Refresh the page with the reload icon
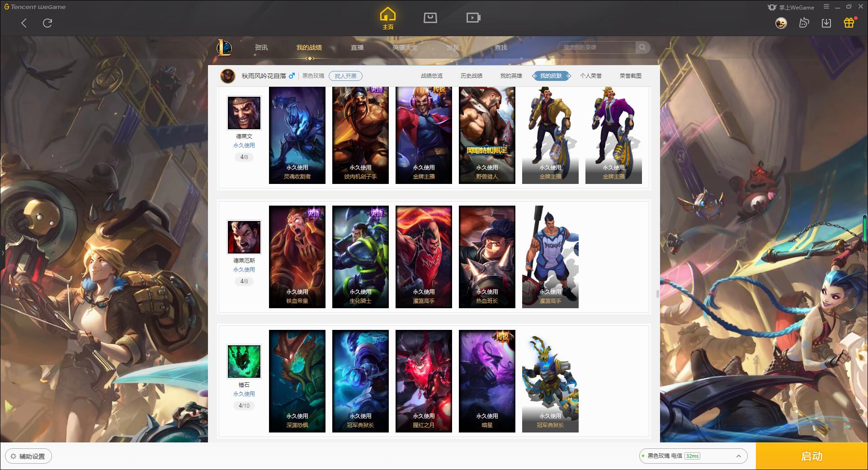This screenshot has height=470, width=868. (47, 23)
